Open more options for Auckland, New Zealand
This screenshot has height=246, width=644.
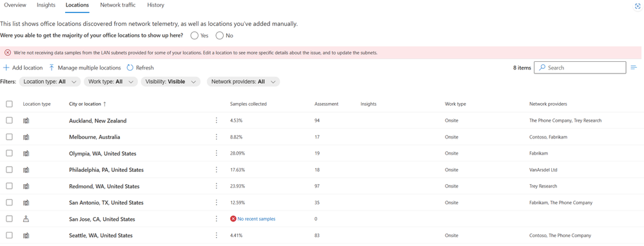pos(216,120)
